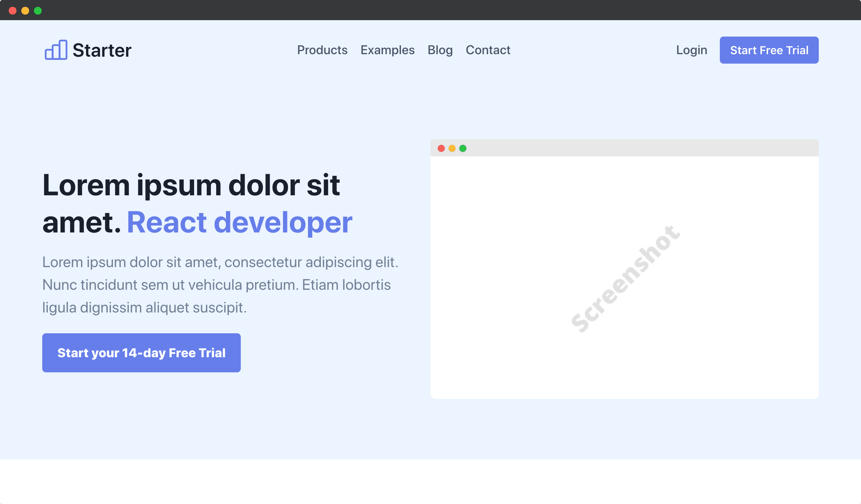The width and height of the screenshot is (861, 504).
Task: Click the gray Lorem ipsum description paragraph
Action: point(220,285)
